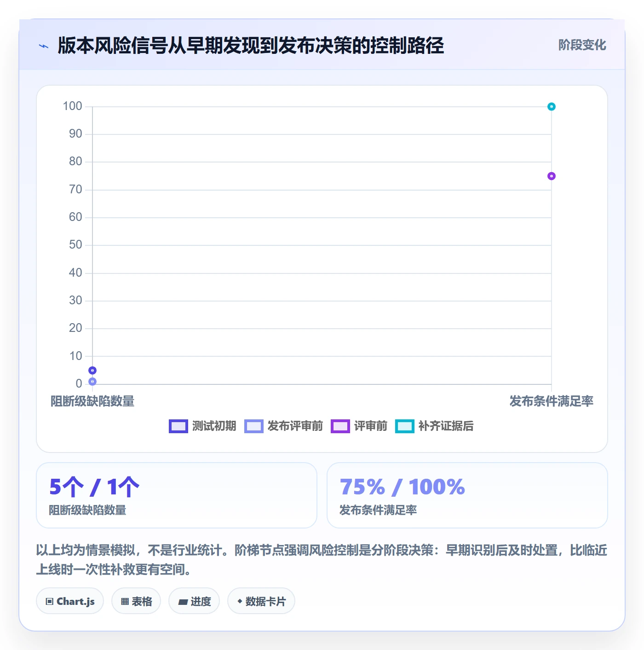Toggle the 评审前 legend color box
Viewport: 644px width, 650px height.
pos(340,426)
